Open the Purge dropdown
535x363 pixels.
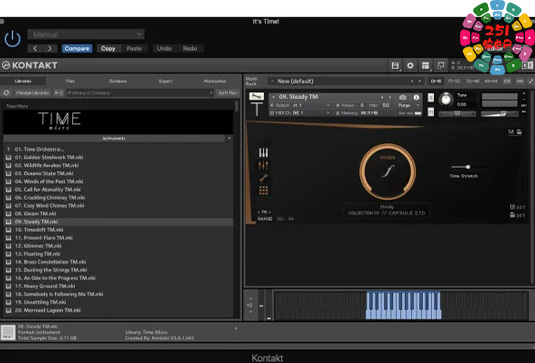click(x=408, y=105)
